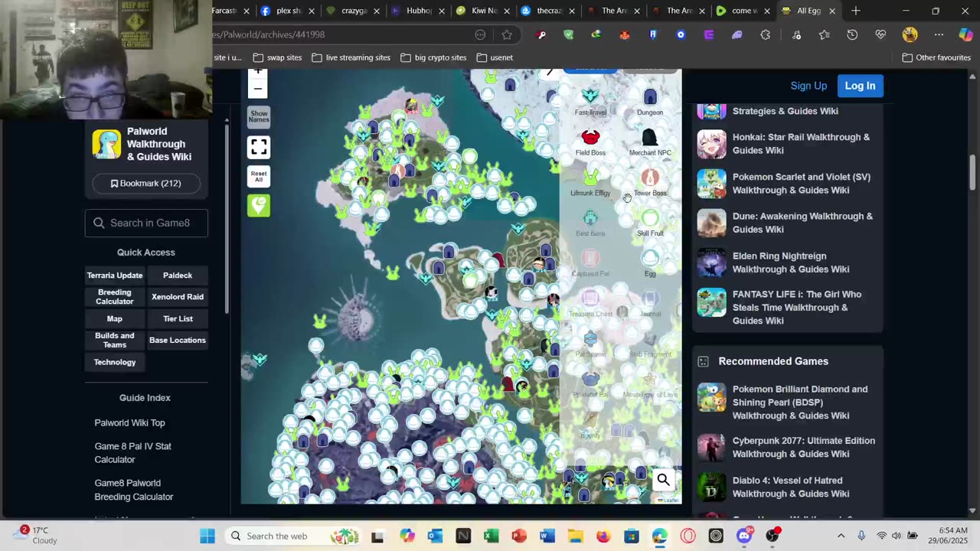Open the Terraria Update quick link
This screenshot has height=551, width=980.
coord(115,275)
